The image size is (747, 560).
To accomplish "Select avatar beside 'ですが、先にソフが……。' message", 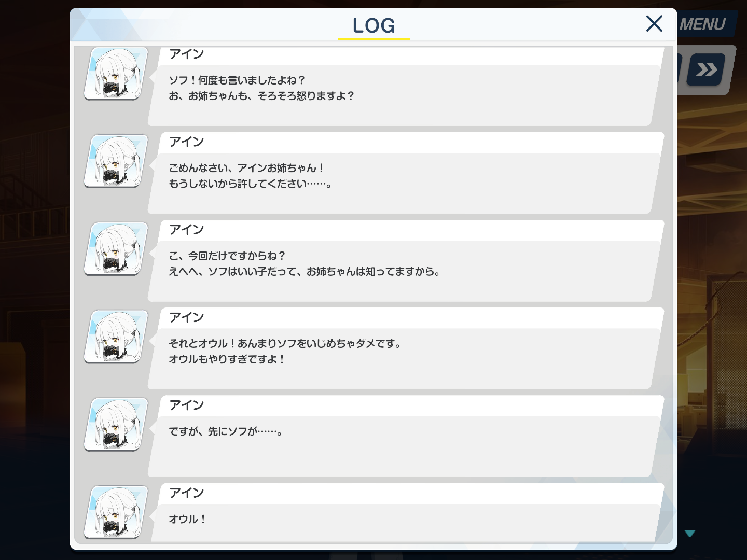I will tap(116, 424).
